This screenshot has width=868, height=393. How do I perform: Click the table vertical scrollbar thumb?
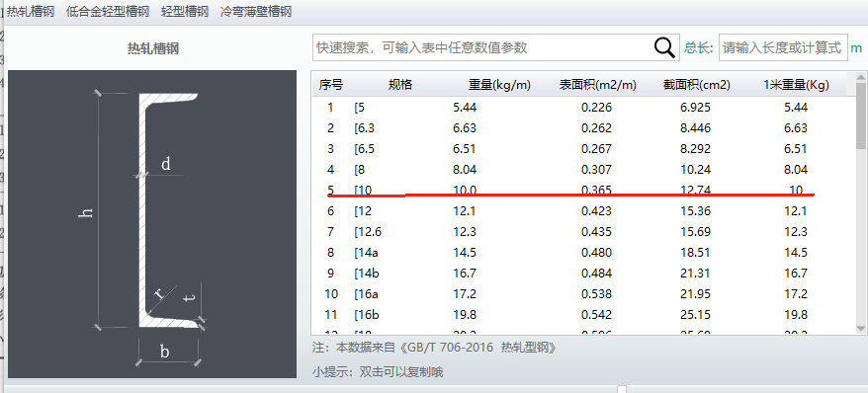point(860,116)
